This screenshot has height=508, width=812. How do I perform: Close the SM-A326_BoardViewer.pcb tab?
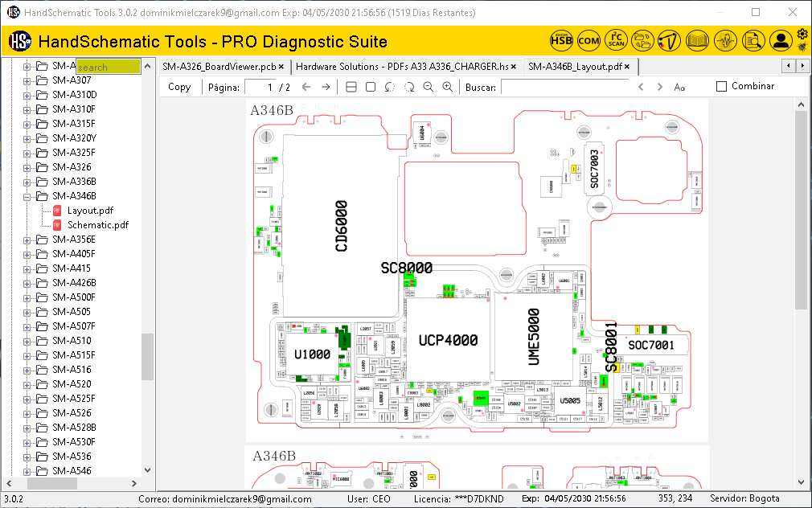pyautogui.click(x=281, y=67)
